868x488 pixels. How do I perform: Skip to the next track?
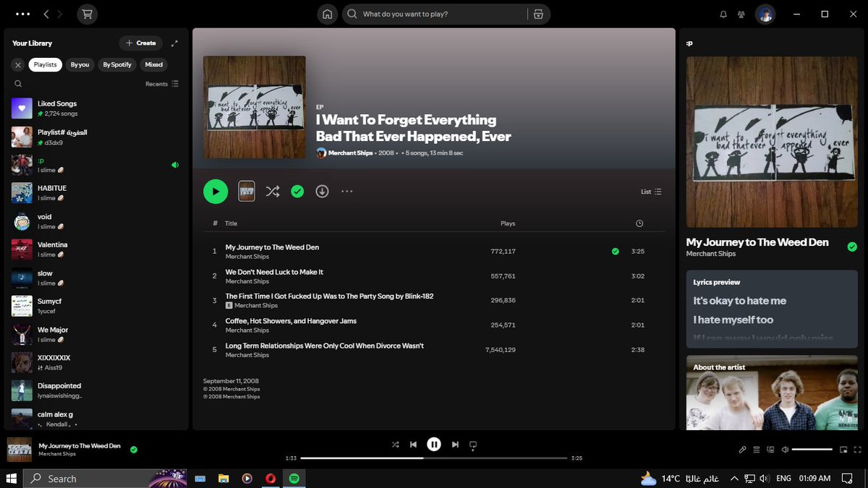point(455,445)
